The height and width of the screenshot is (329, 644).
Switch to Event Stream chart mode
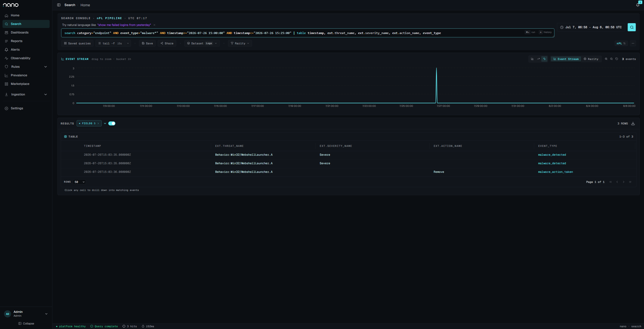[566, 59]
